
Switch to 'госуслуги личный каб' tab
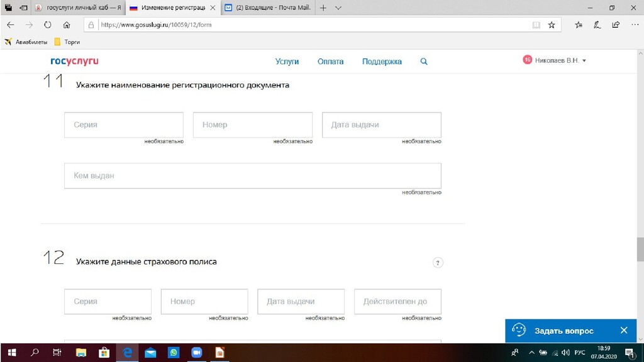point(78,8)
